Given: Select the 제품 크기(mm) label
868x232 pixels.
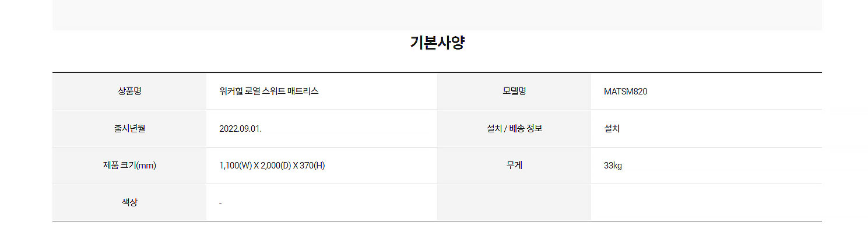Looking at the screenshot, I should click(x=129, y=166).
